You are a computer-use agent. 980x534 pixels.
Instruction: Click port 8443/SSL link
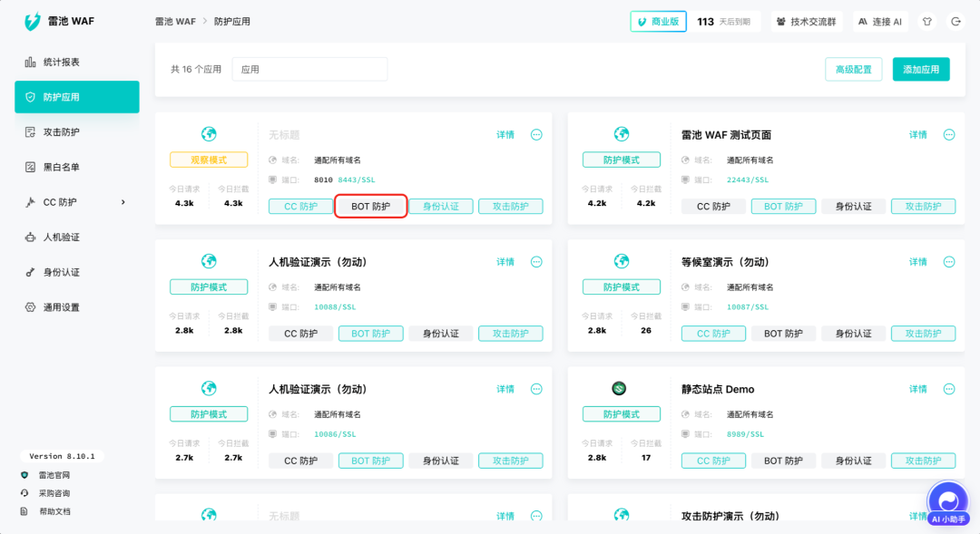tap(357, 180)
